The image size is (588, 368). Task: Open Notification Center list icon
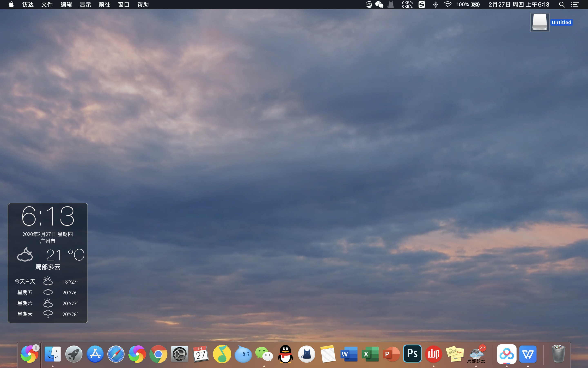575,4
